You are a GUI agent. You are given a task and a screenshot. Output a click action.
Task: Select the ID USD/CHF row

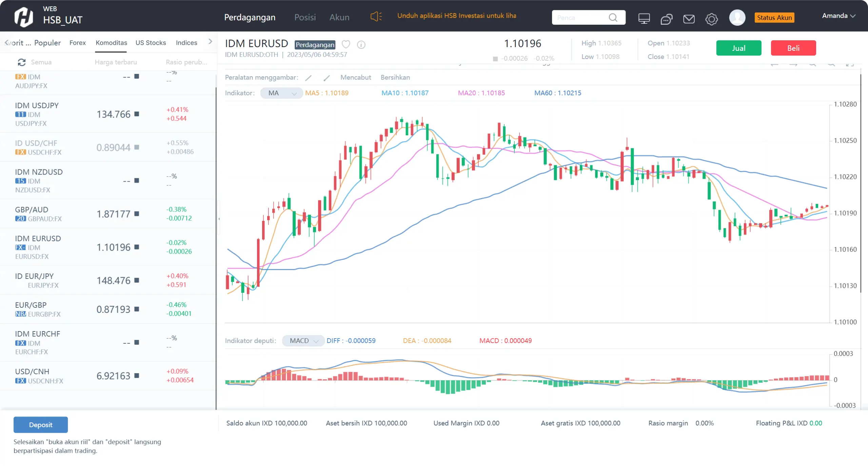(x=108, y=147)
